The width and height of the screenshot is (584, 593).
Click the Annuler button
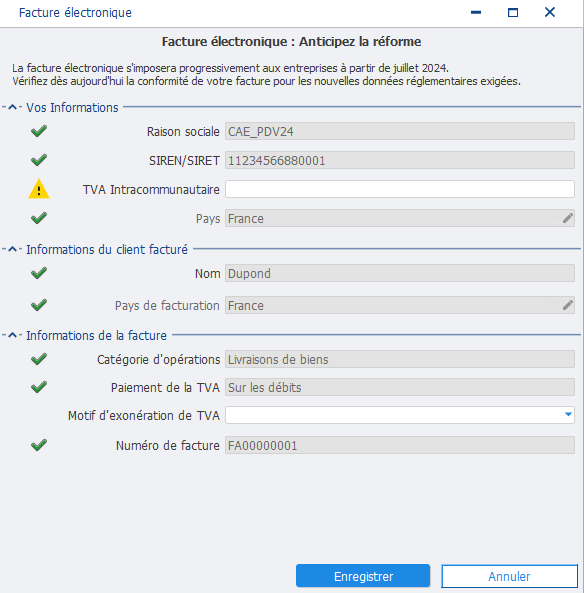point(509,576)
